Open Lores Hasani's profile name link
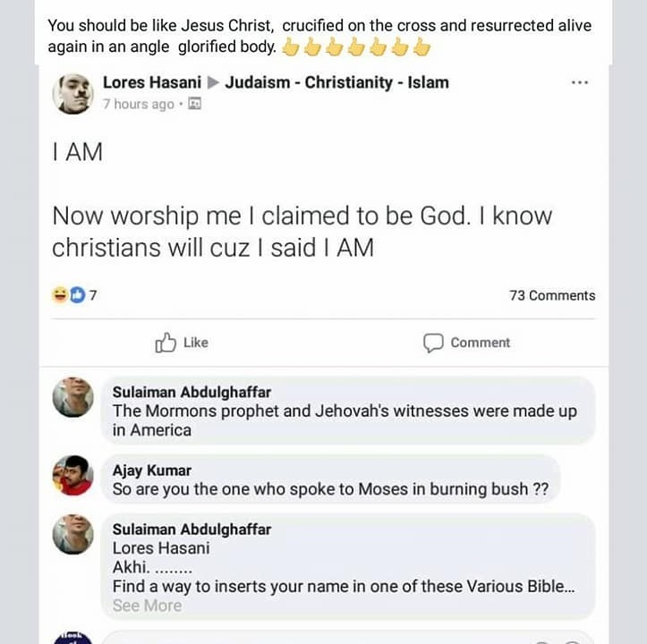Image resolution: width=647 pixels, height=644 pixels. 150,82
